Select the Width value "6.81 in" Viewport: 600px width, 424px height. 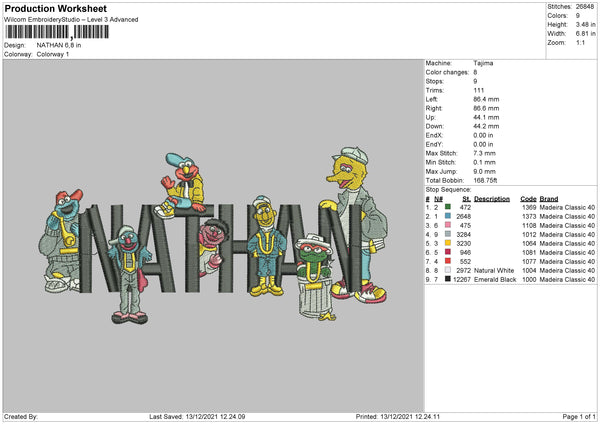(585, 34)
